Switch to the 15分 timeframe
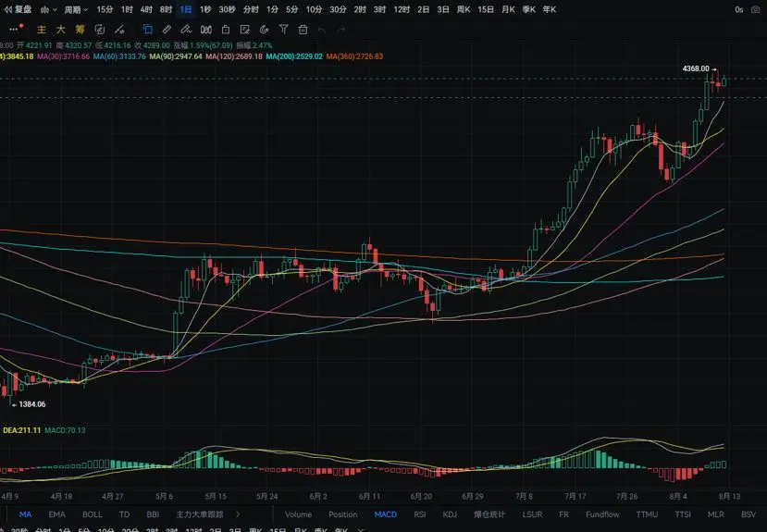This screenshot has height=532, width=767. coord(105,10)
